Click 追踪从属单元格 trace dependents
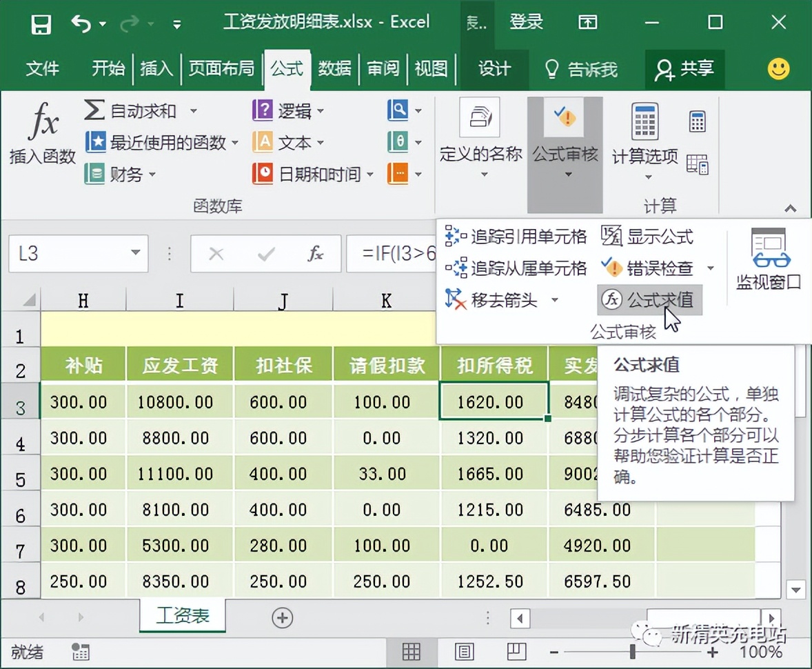Screen dimensions: 812x669 pyautogui.click(x=516, y=268)
